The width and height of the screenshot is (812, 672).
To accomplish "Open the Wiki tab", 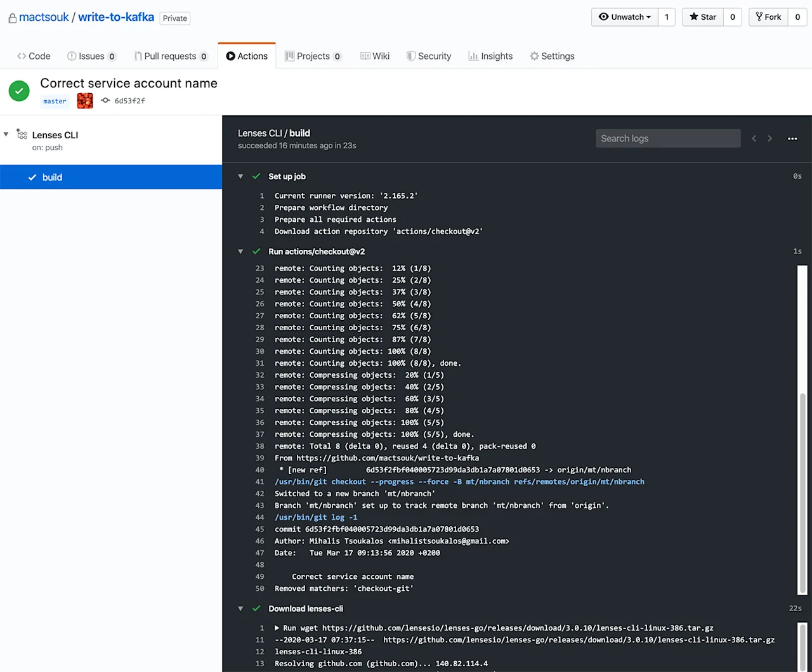I will tap(375, 56).
